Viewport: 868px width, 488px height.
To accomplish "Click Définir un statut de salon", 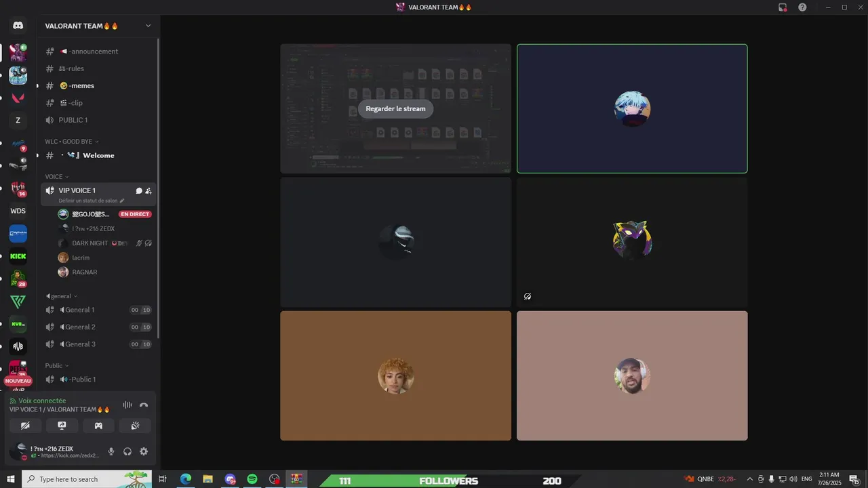I will [88, 201].
